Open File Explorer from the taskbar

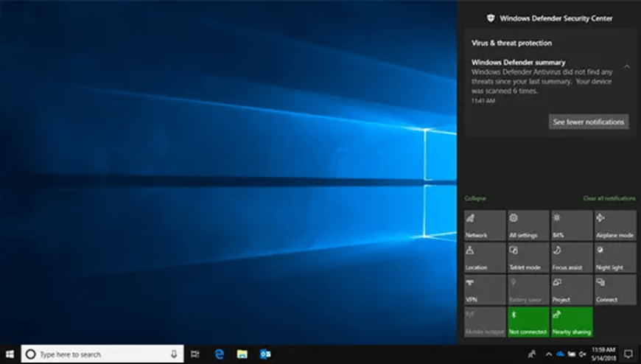[242, 354]
